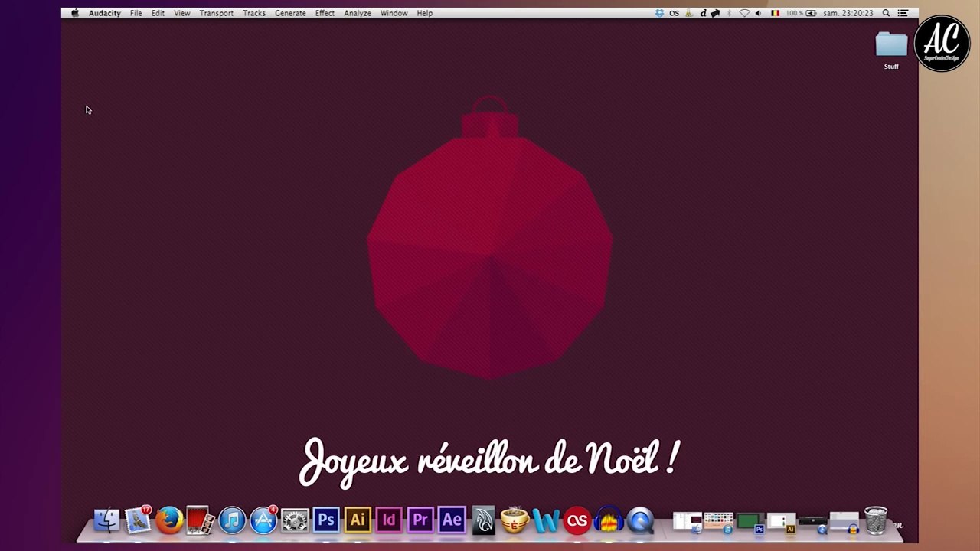Image resolution: width=980 pixels, height=551 pixels.
Task: Click the Bluetooth status icon
Action: tap(729, 13)
